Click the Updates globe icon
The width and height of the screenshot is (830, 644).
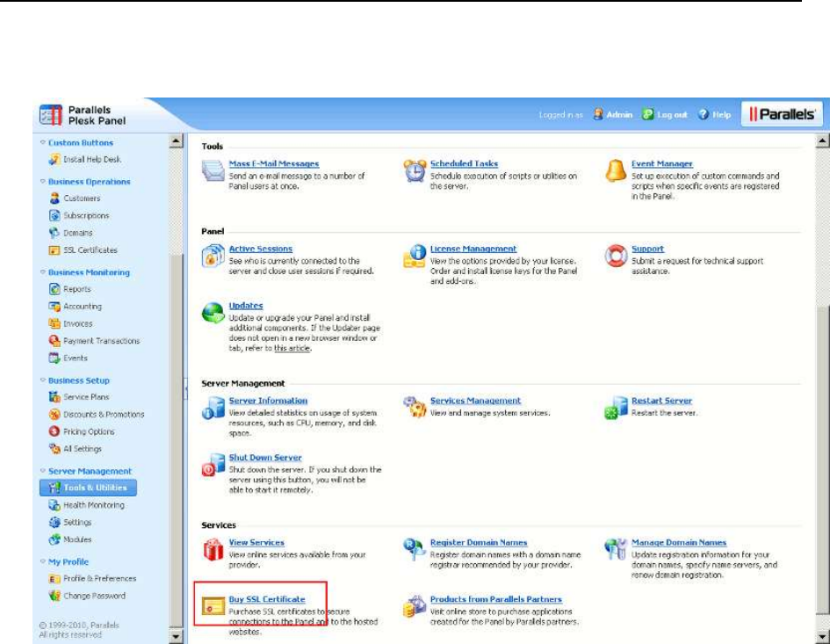click(x=213, y=313)
